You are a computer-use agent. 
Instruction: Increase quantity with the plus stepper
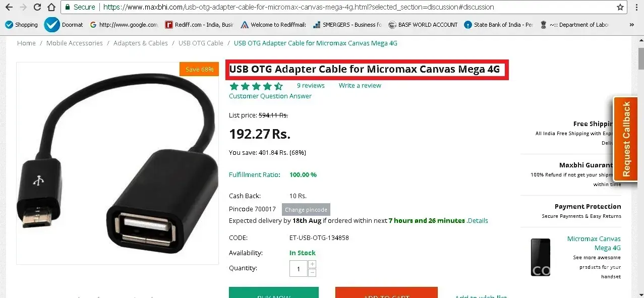[x=312, y=264]
